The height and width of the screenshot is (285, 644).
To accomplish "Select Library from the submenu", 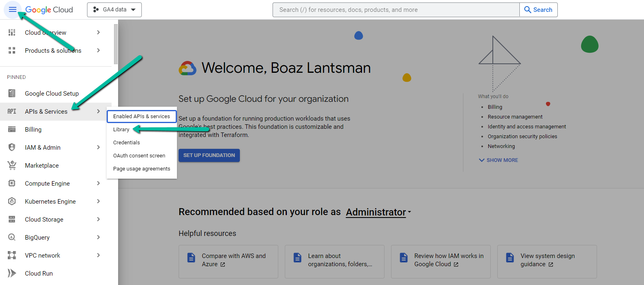I will [121, 130].
